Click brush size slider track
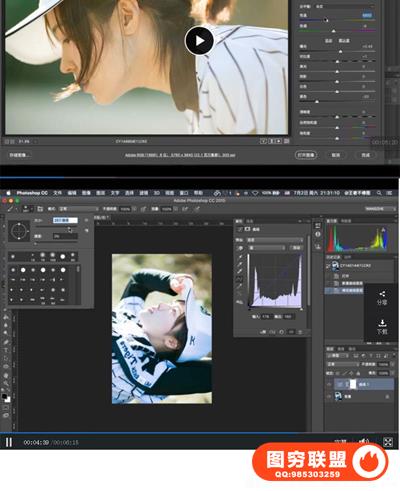The image size is (400, 491). (57, 227)
